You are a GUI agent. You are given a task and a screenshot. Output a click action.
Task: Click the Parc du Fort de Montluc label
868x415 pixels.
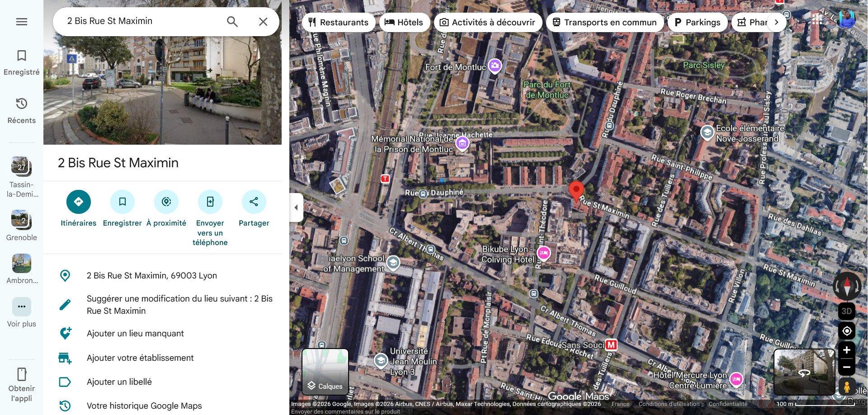[547, 90]
